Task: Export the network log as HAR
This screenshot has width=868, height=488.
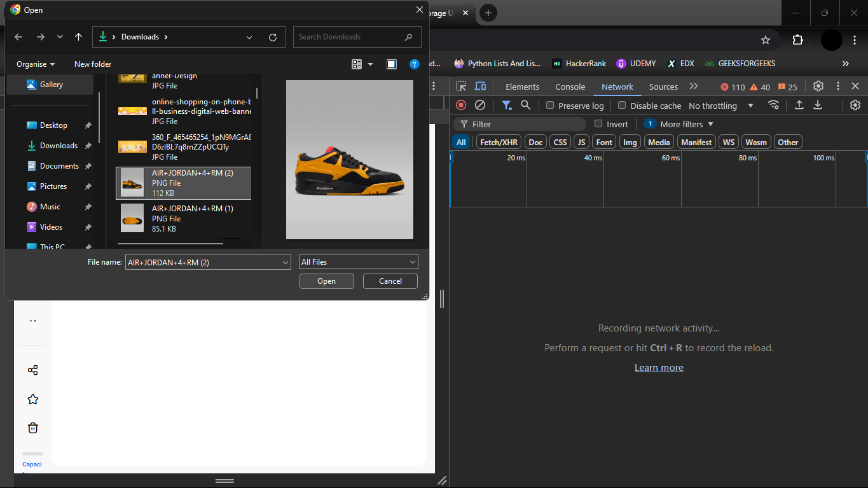Action: (818, 105)
